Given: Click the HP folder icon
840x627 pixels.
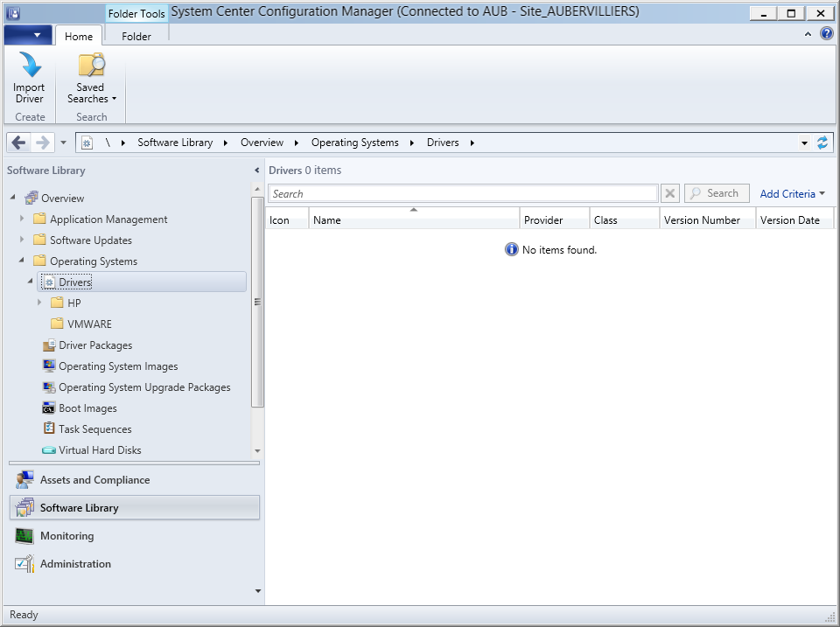Looking at the screenshot, I should pyautogui.click(x=57, y=303).
